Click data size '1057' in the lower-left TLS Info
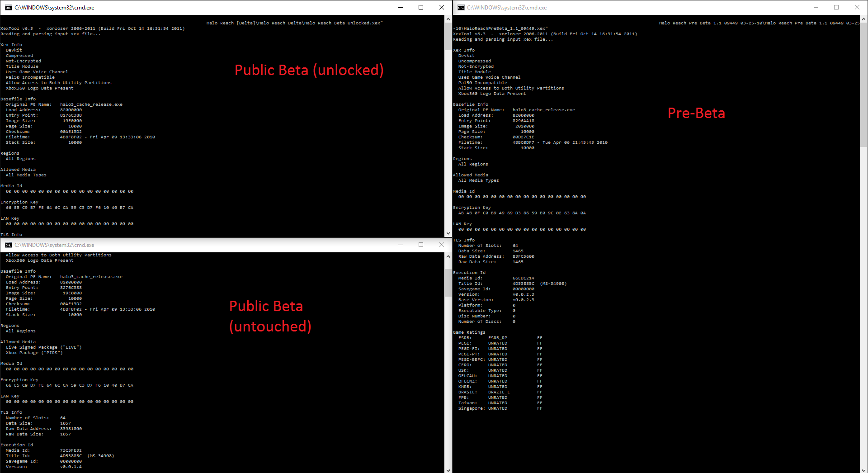Viewport: 868px width, 473px height. click(65, 423)
